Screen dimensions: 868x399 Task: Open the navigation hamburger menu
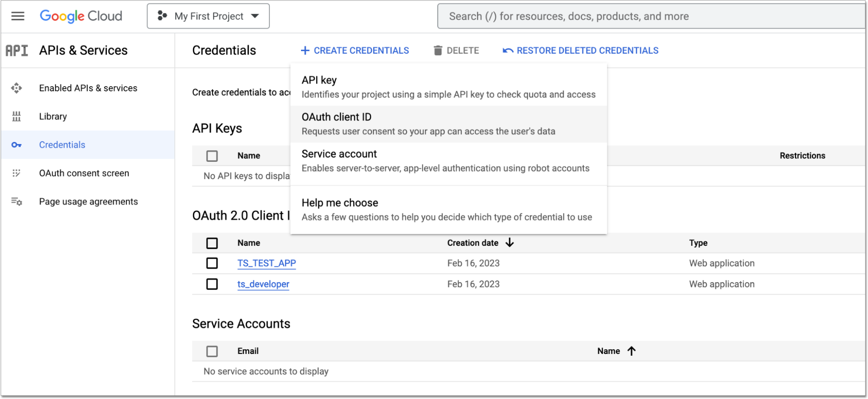(17, 16)
